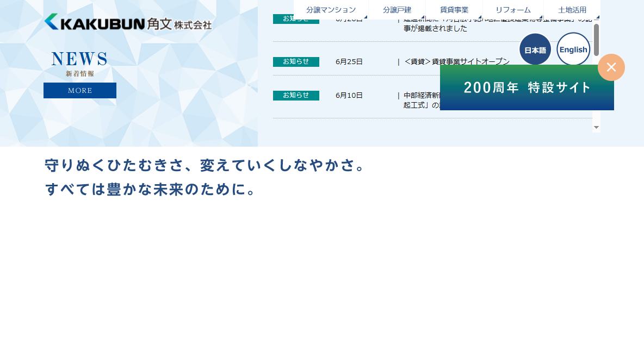Click the すべては豊かな未来のために slogan line

pyautogui.click(x=150, y=189)
